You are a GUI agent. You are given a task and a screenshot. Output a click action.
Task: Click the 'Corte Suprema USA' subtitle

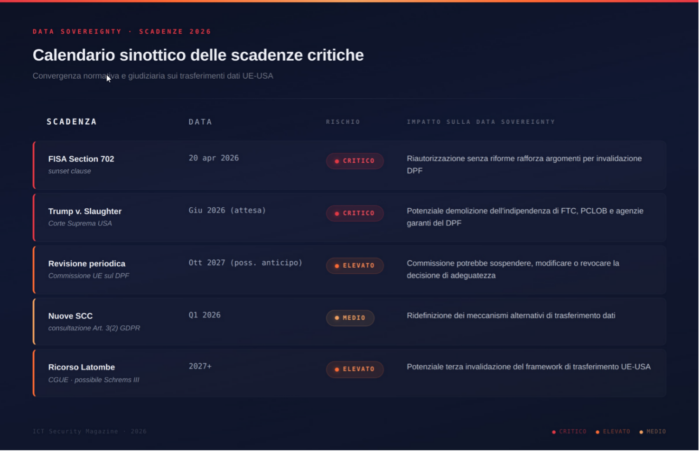(x=80, y=223)
